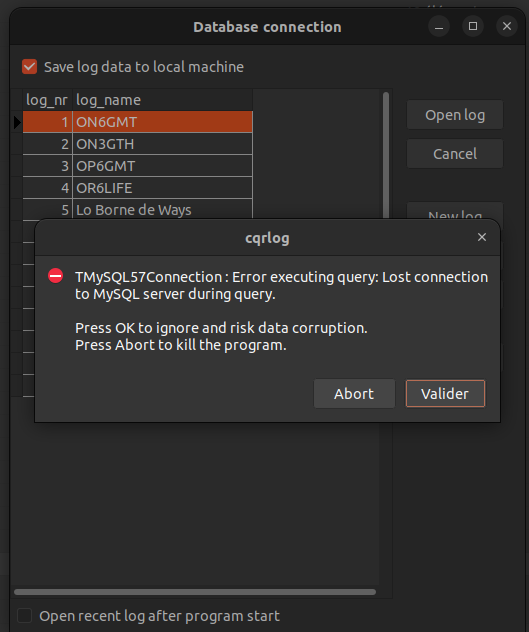Abort to kill the program
Viewport: 529px width, 632px height.
pos(354,393)
